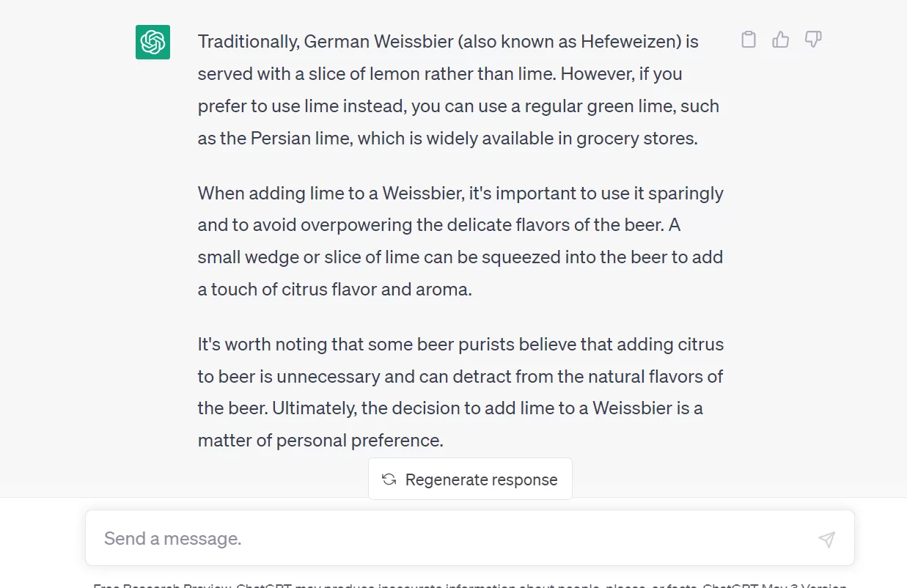Click the text "citrus flavor and aroma"

coord(367,290)
